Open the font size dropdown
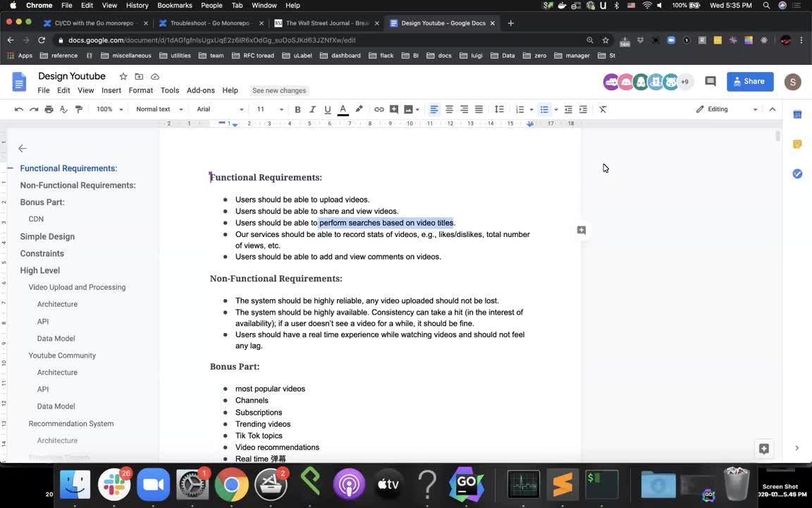 (271, 109)
